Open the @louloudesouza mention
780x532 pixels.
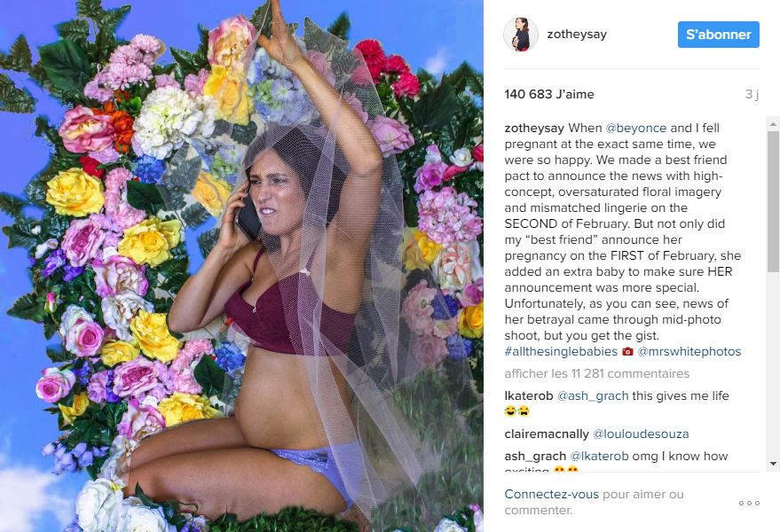click(x=641, y=434)
